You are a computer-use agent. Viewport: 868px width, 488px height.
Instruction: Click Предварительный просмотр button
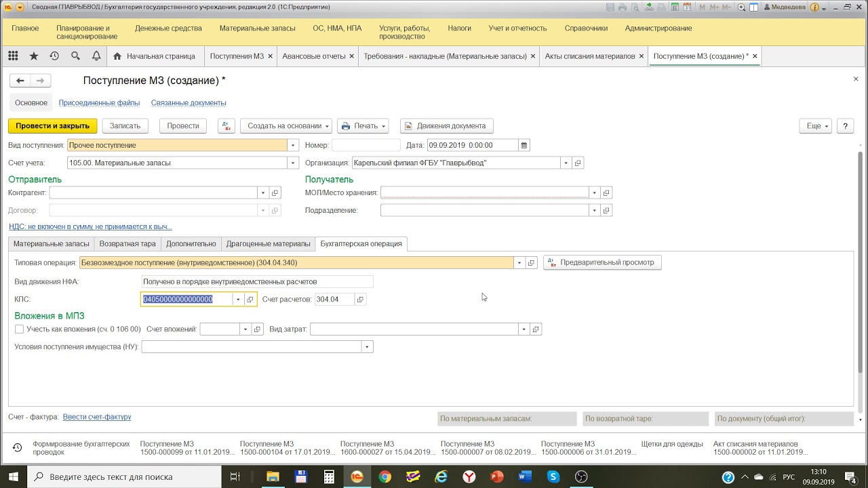(602, 263)
